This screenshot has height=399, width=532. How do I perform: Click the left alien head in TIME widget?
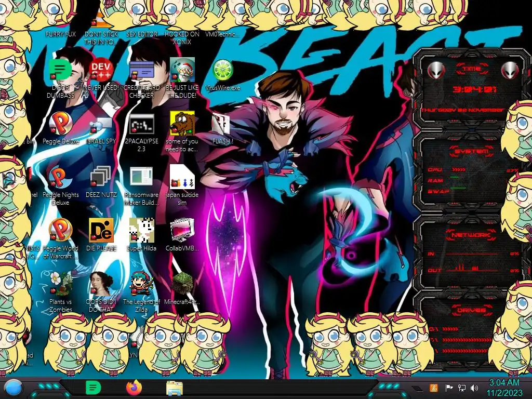(436, 71)
